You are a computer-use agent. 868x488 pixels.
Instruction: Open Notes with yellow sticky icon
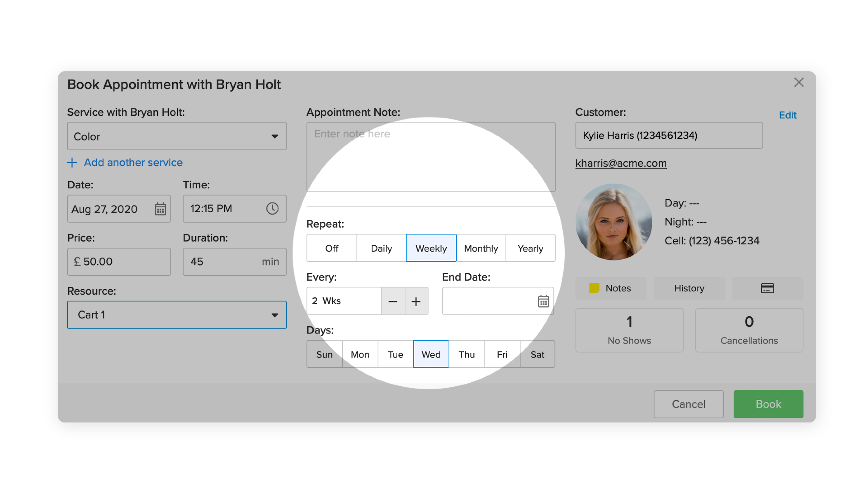click(611, 288)
